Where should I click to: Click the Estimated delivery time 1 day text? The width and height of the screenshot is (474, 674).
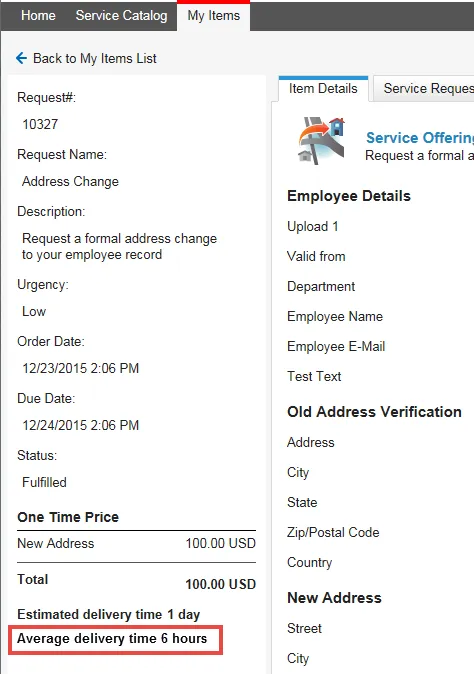click(109, 615)
